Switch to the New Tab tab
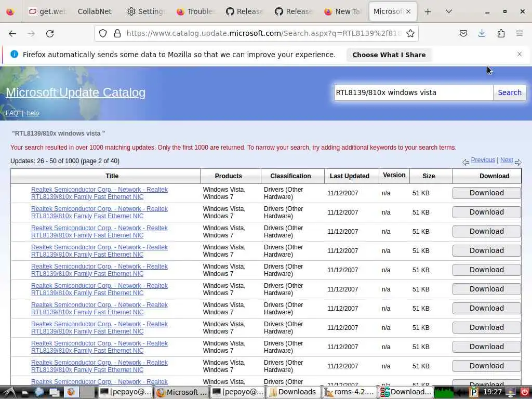Viewport: 532px width, 399px height. [x=343, y=11]
